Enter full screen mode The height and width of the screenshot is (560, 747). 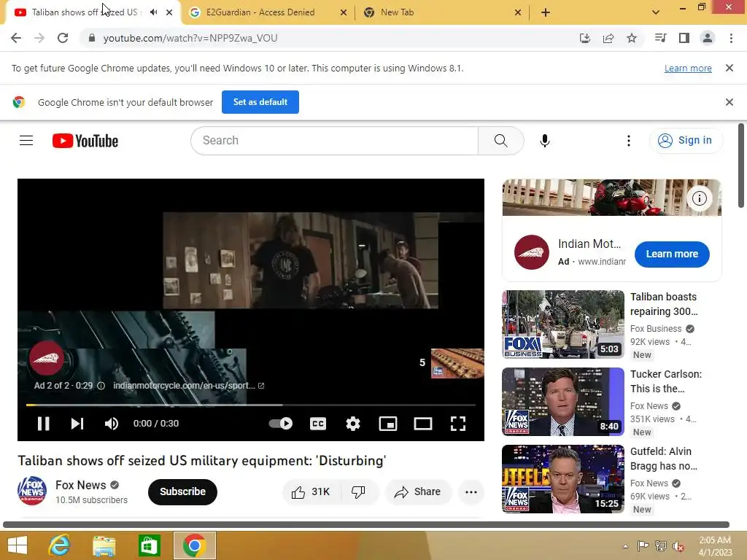pos(458,424)
